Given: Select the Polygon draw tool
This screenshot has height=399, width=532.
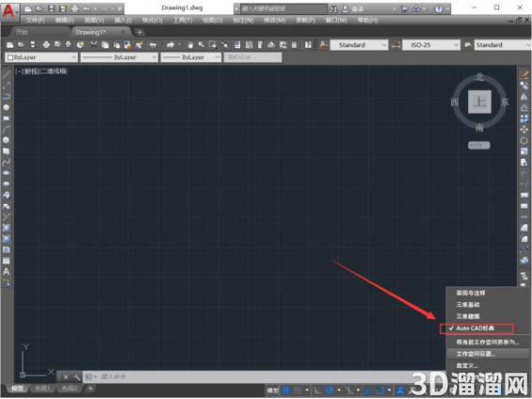Looking at the screenshot, I should pos(7,107).
